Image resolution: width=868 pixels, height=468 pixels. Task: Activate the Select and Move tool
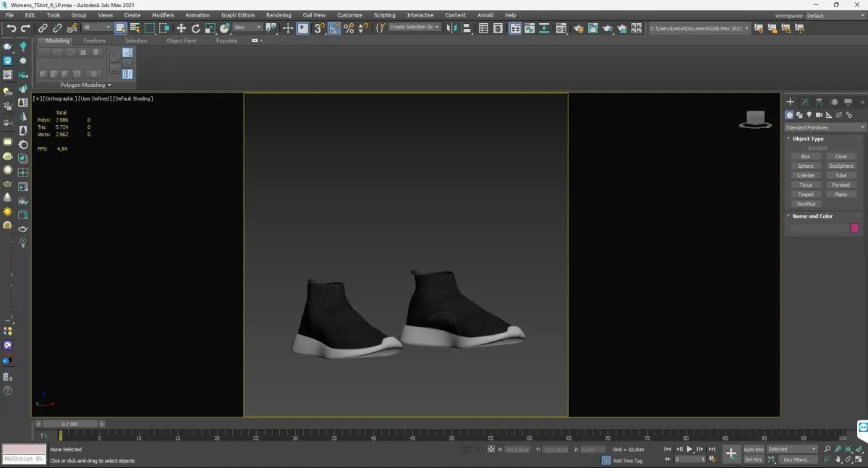pyautogui.click(x=181, y=28)
